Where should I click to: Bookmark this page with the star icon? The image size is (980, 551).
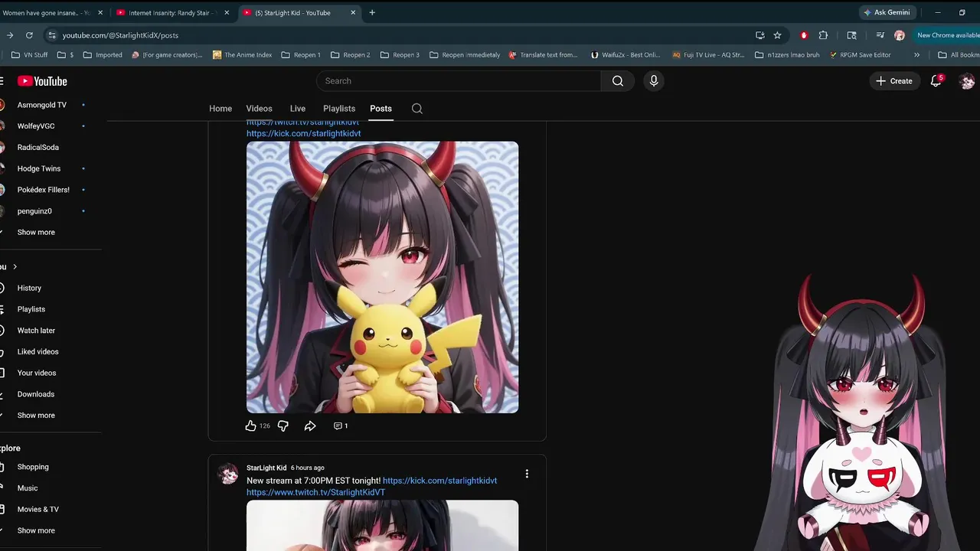click(777, 35)
